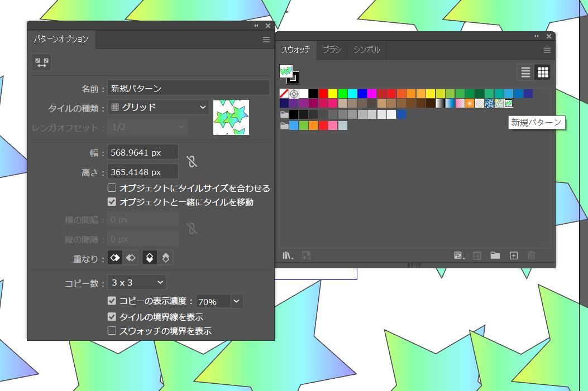Open Swatch Libraries menu icon
Viewport: 588px width, 391px height.
pos(288,255)
